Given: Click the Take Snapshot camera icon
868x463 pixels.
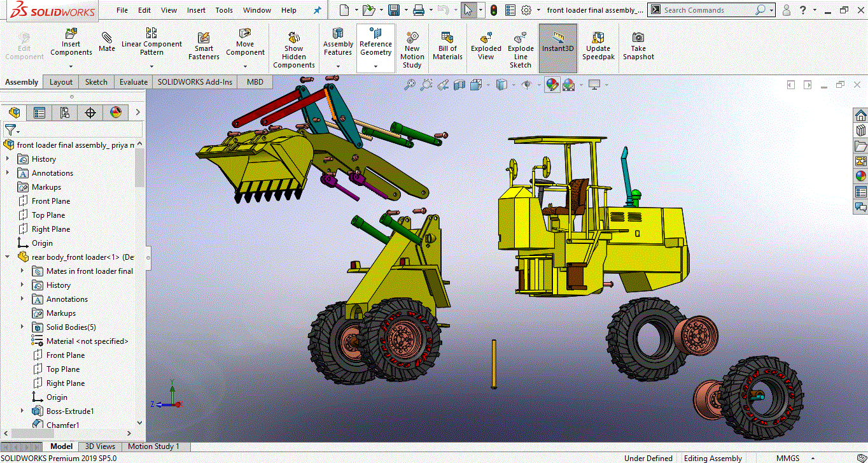Looking at the screenshot, I should pos(638,38).
